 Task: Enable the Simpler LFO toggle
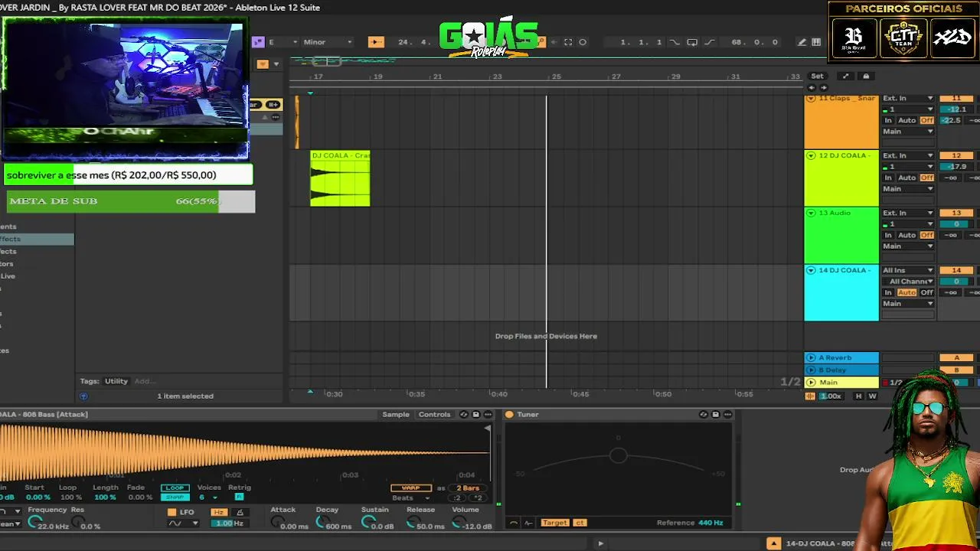(171, 512)
